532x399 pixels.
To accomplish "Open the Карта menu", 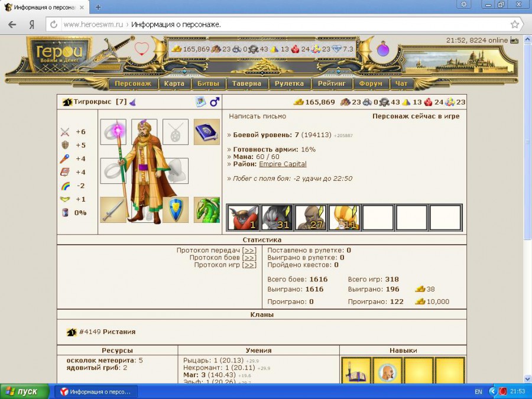I will click(174, 83).
